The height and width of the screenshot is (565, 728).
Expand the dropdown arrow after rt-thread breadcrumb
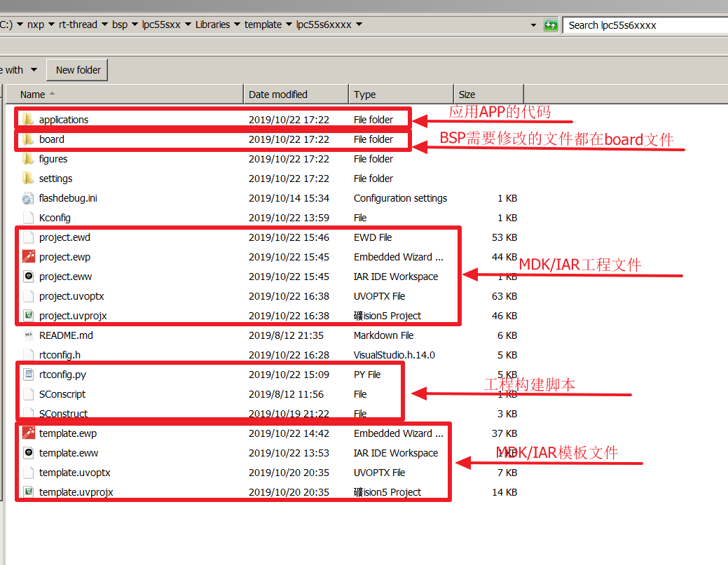[x=105, y=25]
